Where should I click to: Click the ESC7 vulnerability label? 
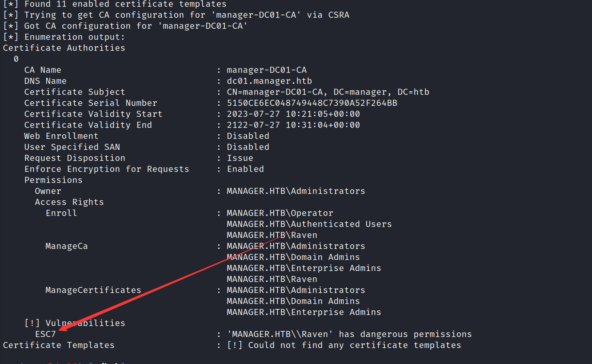click(46, 334)
